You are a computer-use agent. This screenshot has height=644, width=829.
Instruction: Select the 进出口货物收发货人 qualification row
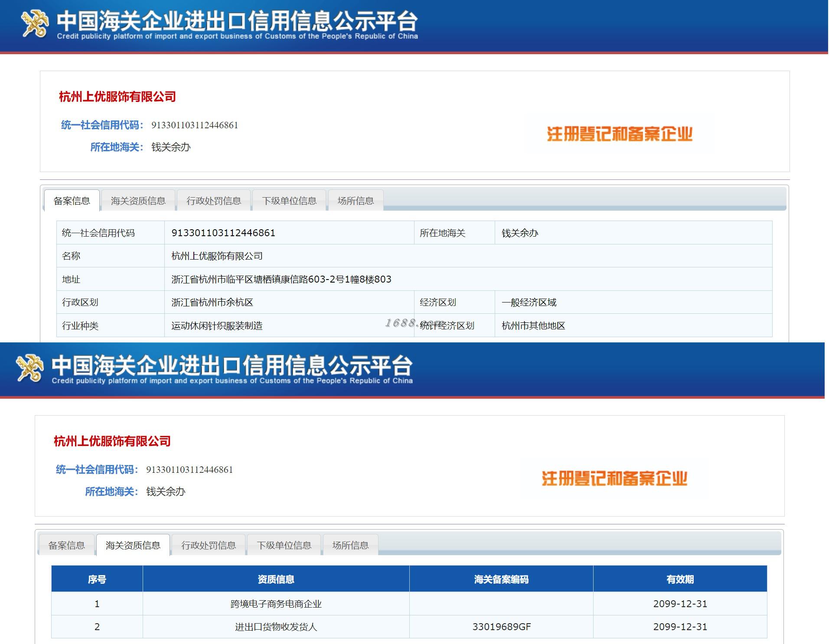pos(409,627)
